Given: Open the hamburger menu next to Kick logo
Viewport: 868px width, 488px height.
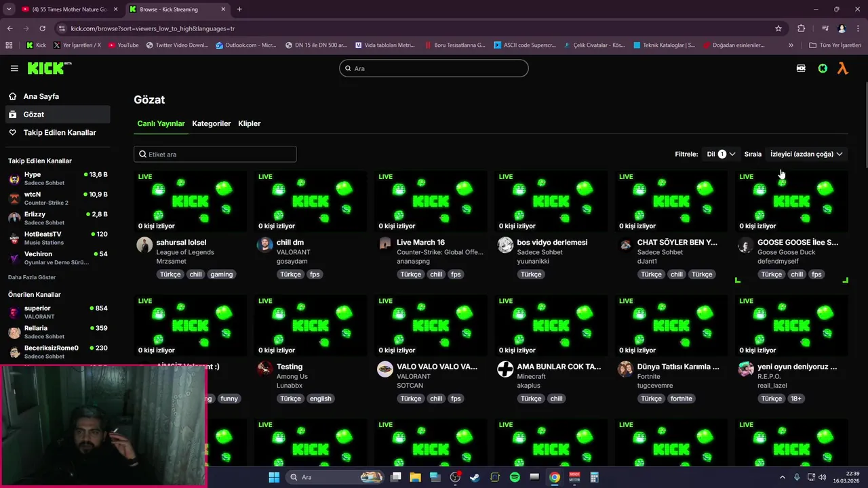Looking at the screenshot, I should [14, 68].
